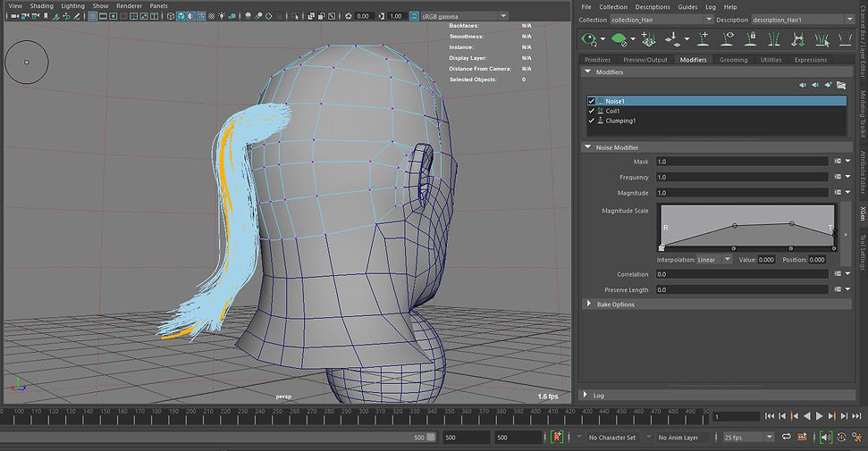Click the running figure preferences icon
The width and height of the screenshot is (868, 451).
point(855,438)
